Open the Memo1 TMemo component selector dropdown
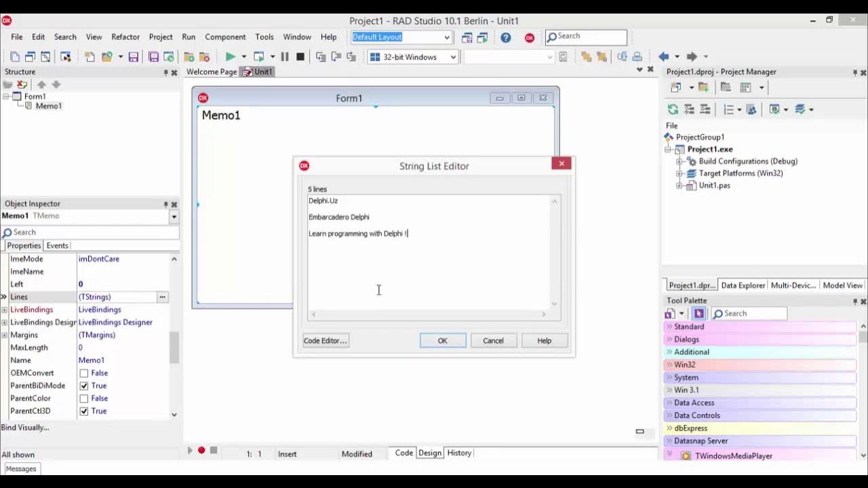 coord(174,217)
